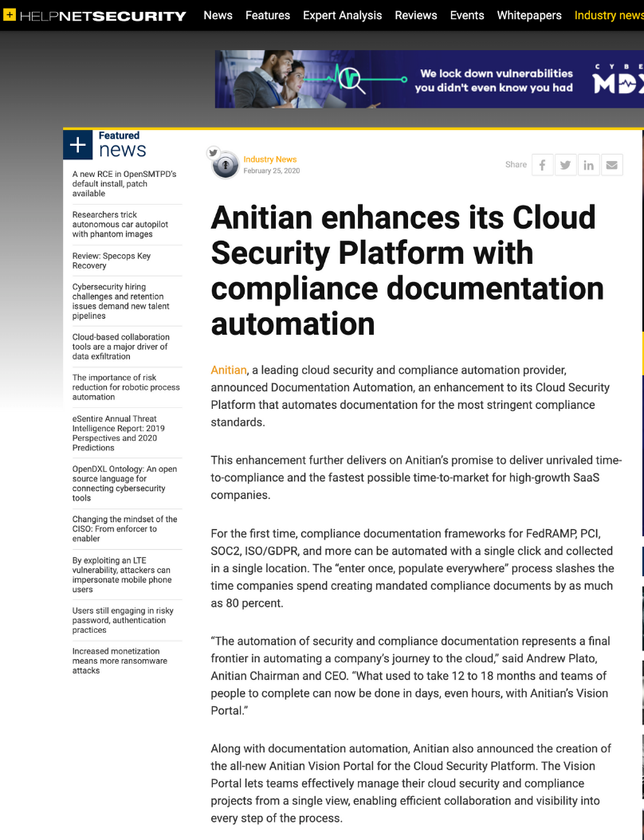Click the 'Featured news' sidebar heading

(x=122, y=144)
